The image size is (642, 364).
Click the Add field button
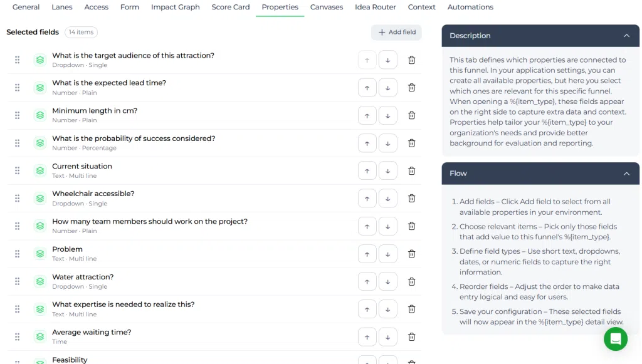(396, 33)
